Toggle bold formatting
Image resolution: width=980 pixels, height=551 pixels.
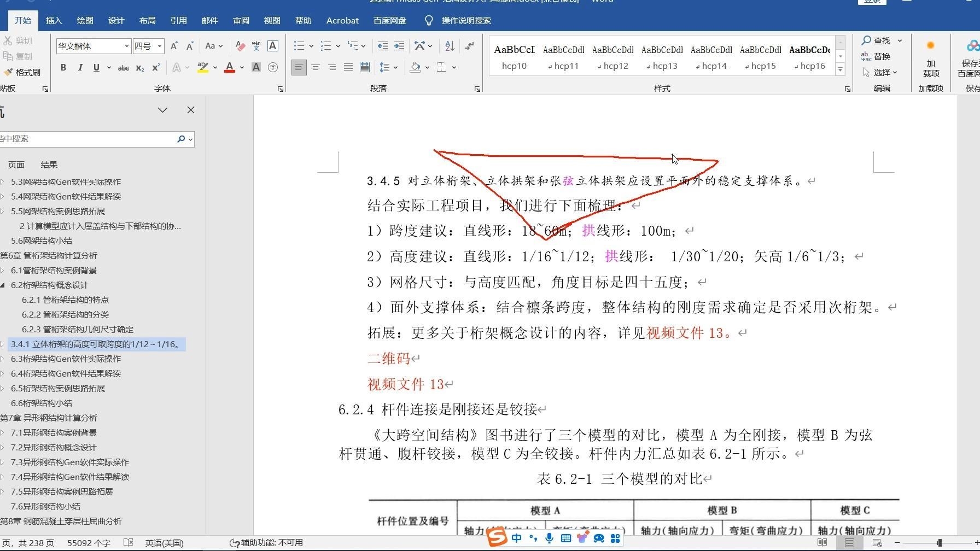[x=63, y=68]
